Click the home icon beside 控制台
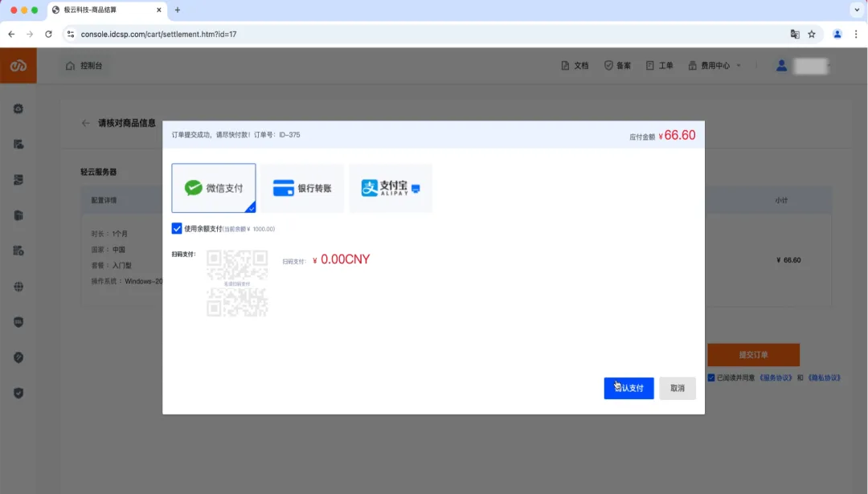 point(70,65)
